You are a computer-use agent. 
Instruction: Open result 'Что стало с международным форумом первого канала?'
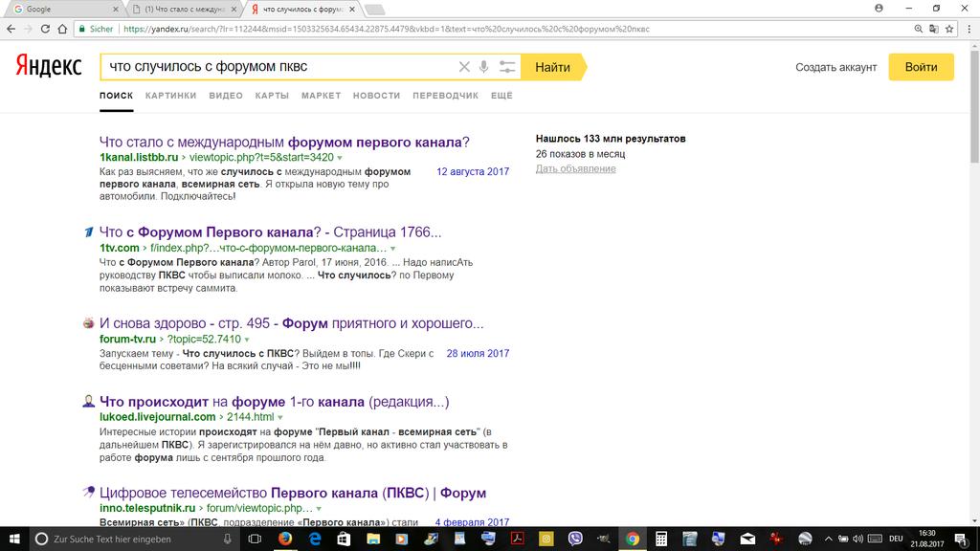284,142
